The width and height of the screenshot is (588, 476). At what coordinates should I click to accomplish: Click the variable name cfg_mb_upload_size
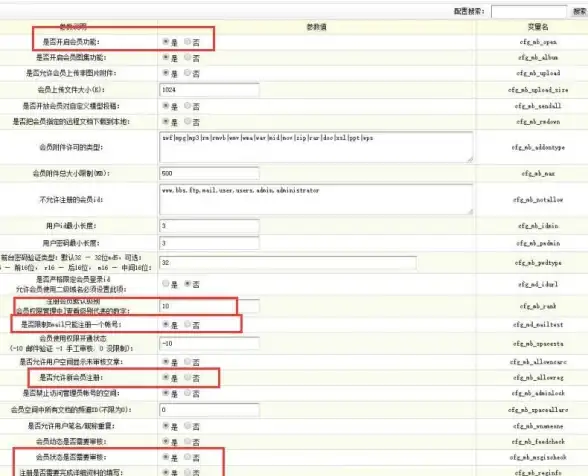(x=538, y=90)
